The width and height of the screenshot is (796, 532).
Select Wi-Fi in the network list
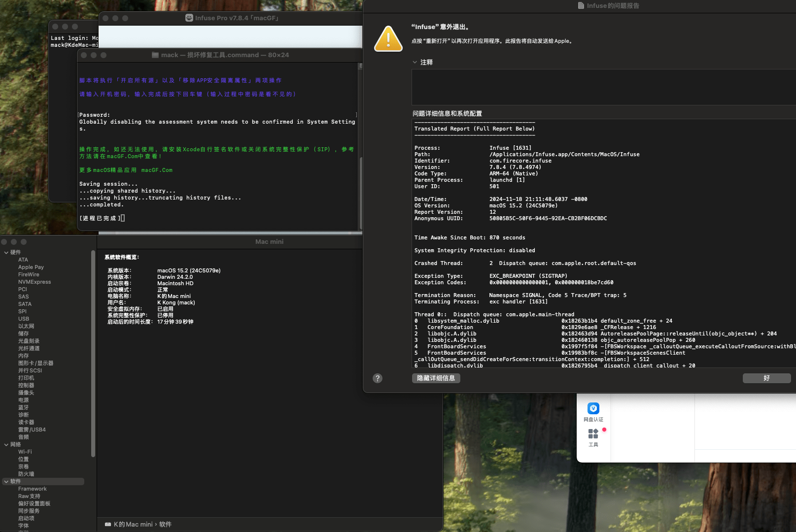[x=25, y=452]
